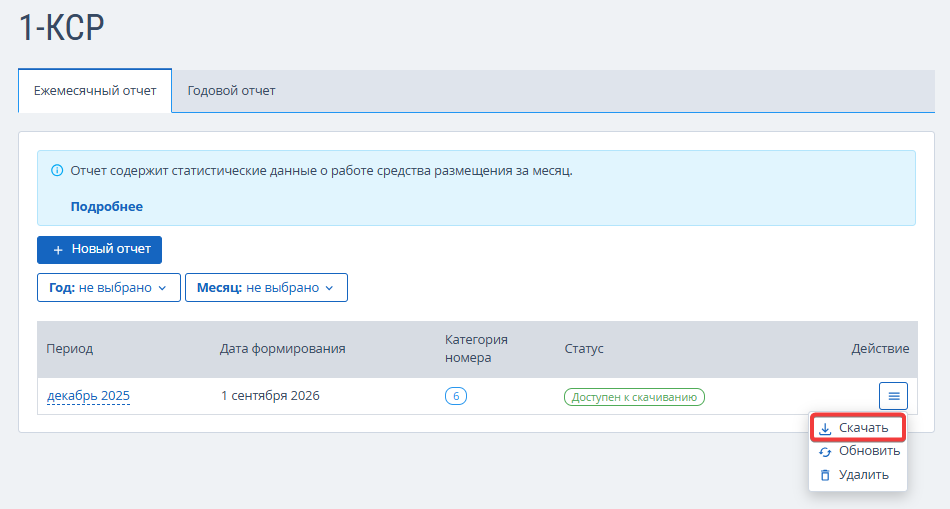Choose Скачать from the action menu
Screen dimensions: 950x509
coord(858,428)
